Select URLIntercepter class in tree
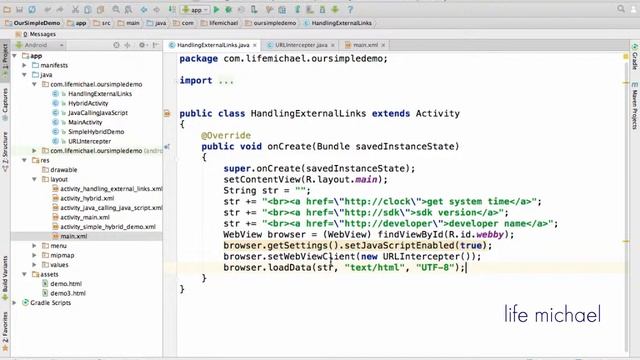640x360 pixels. point(89,141)
